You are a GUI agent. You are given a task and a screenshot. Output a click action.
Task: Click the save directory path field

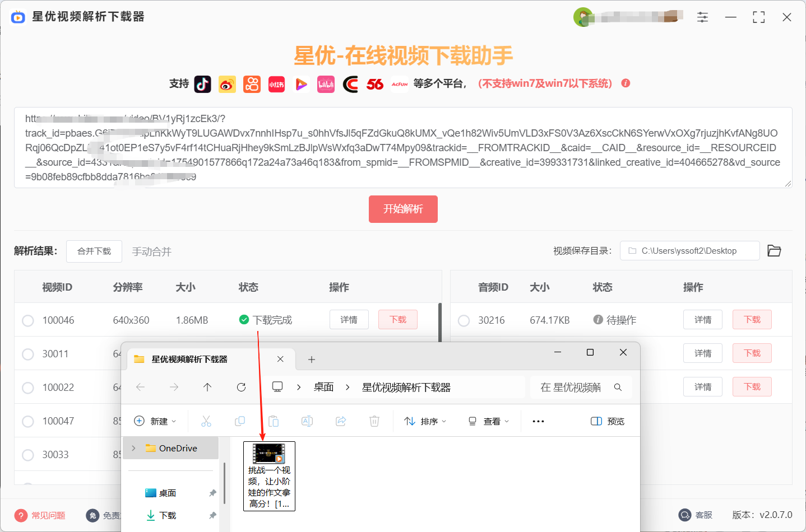coord(689,250)
